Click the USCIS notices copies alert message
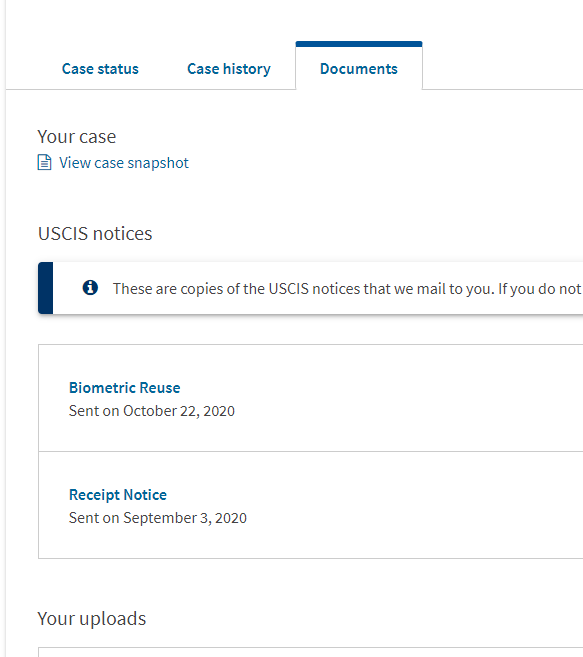583x657 pixels. pos(347,289)
